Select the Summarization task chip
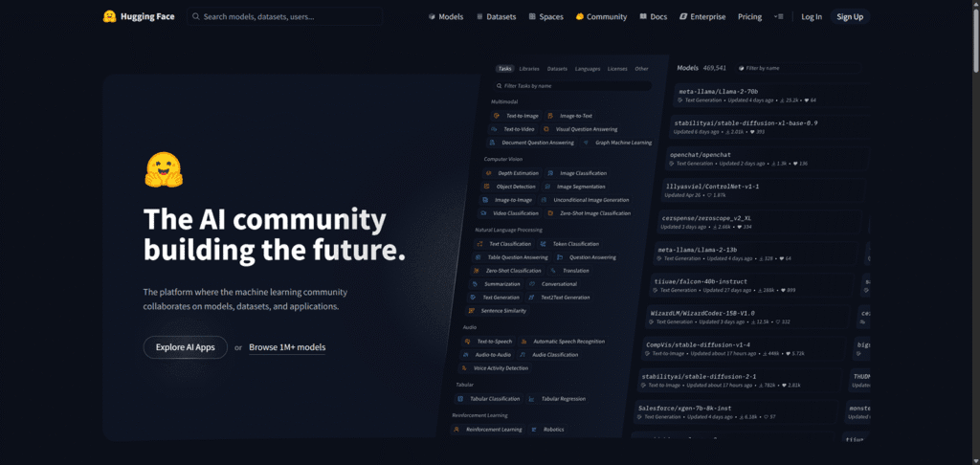The height and width of the screenshot is (465, 980). (497, 284)
